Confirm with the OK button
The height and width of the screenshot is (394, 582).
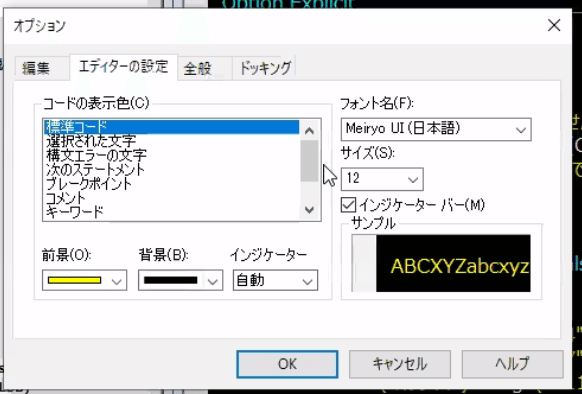tap(287, 364)
